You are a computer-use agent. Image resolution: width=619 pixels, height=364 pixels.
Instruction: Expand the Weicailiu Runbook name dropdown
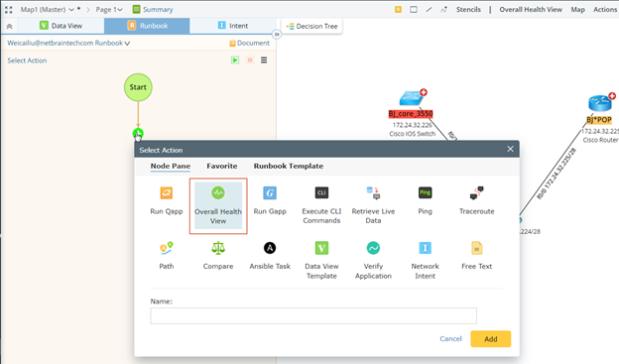point(127,43)
